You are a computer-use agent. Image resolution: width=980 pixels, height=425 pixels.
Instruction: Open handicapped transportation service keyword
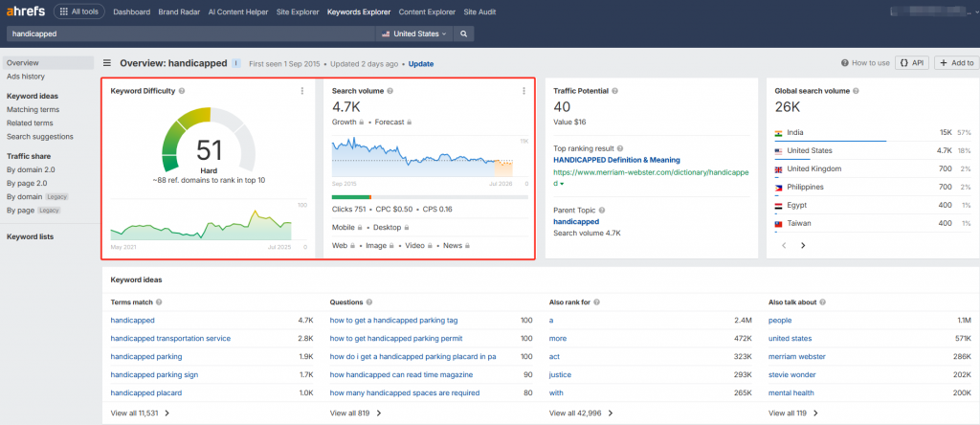pos(170,338)
